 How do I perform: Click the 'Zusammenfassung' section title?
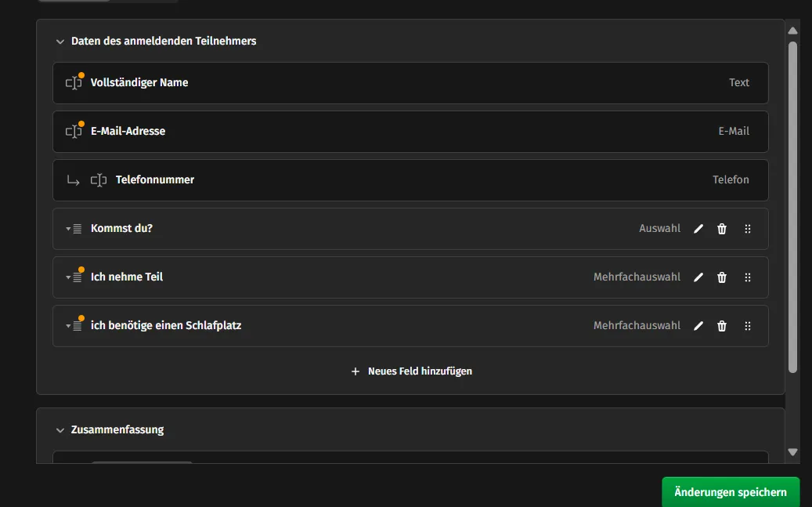117,429
